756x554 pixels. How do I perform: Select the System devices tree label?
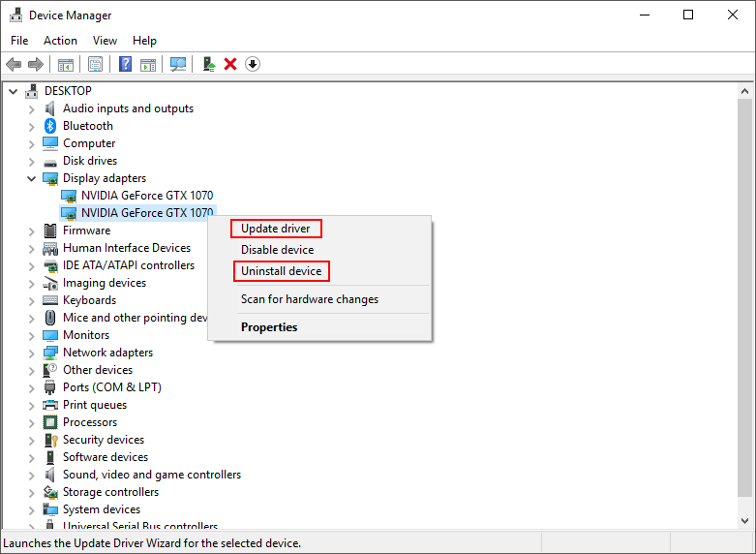[x=102, y=509]
